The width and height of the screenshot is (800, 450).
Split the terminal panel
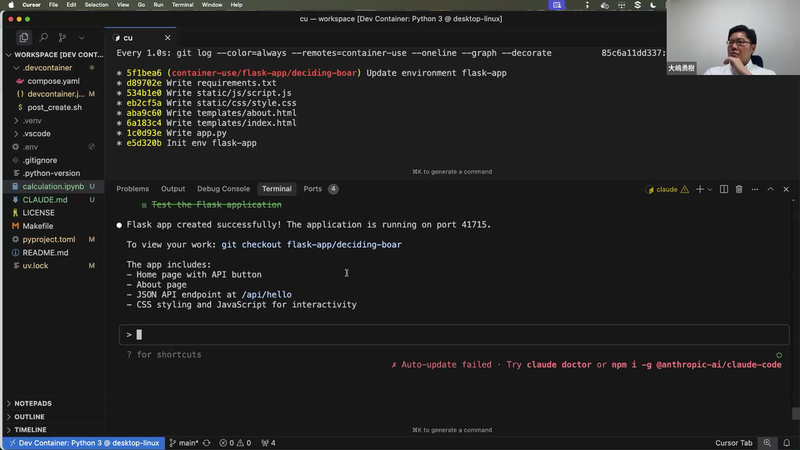click(723, 189)
